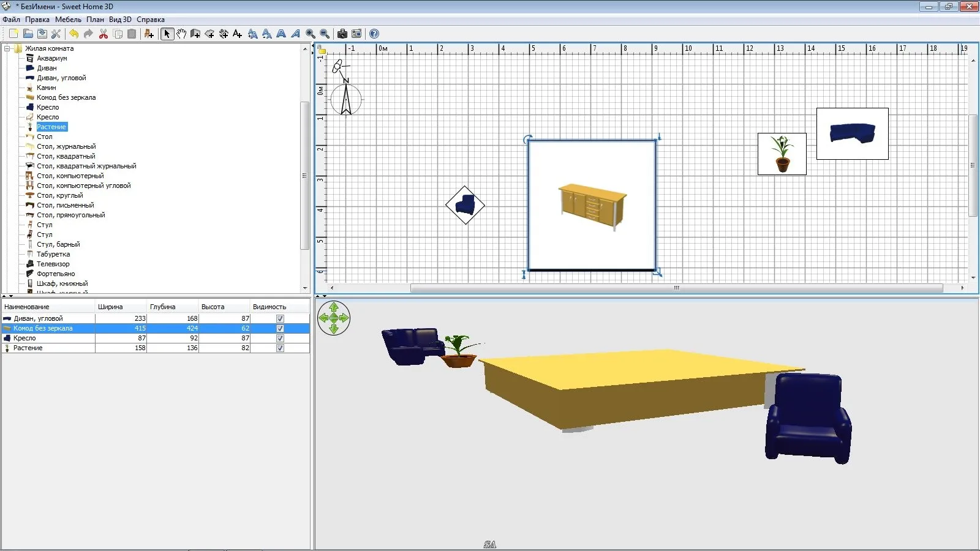Click the catalog list scroll-up arrow
This screenshot has height=551, width=980.
tap(305, 49)
